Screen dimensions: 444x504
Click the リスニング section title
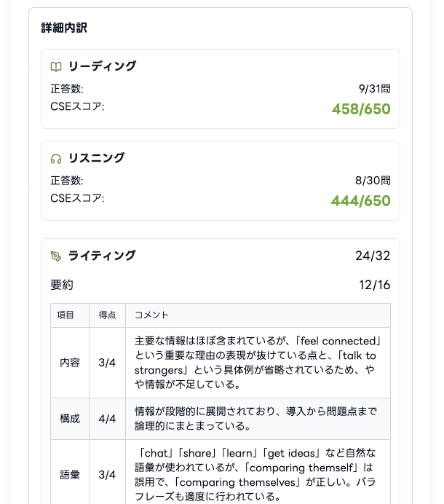(96, 158)
